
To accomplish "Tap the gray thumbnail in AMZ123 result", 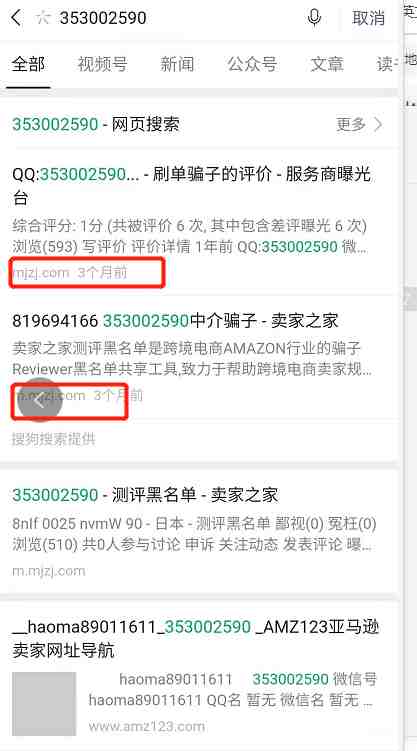I will pyautogui.click(x=44, y=704).
